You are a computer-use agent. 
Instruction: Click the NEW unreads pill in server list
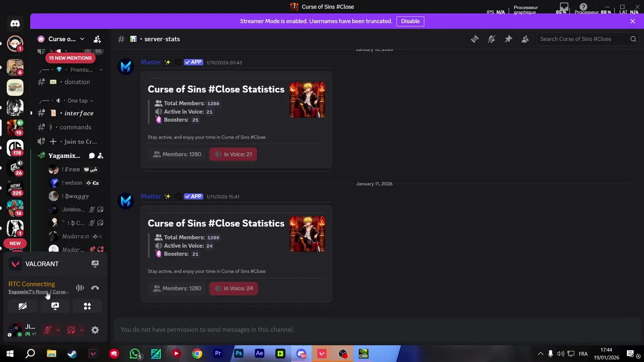point(15,243)
